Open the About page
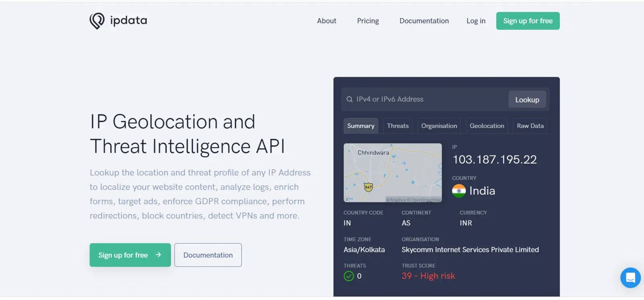The height and width of the screenshot is (300, 644). tap(326, 21)
